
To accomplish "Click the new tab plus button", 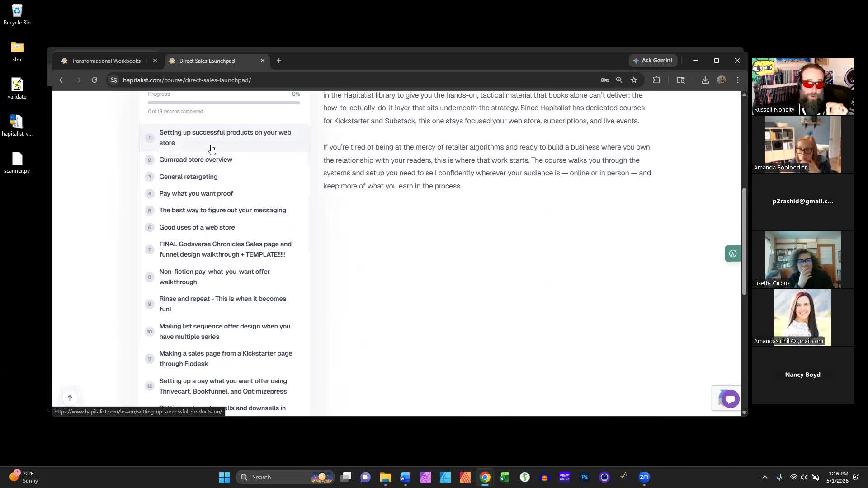I will 279,61.
